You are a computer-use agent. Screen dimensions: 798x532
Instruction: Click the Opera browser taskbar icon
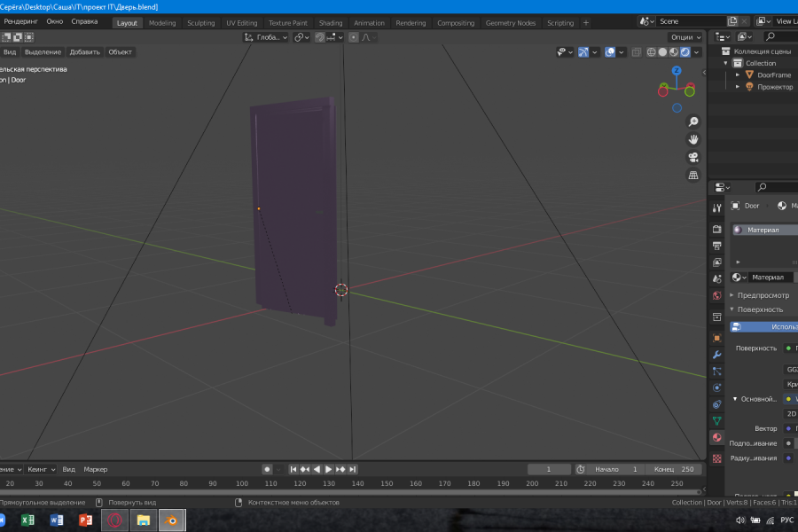(114, 520)
